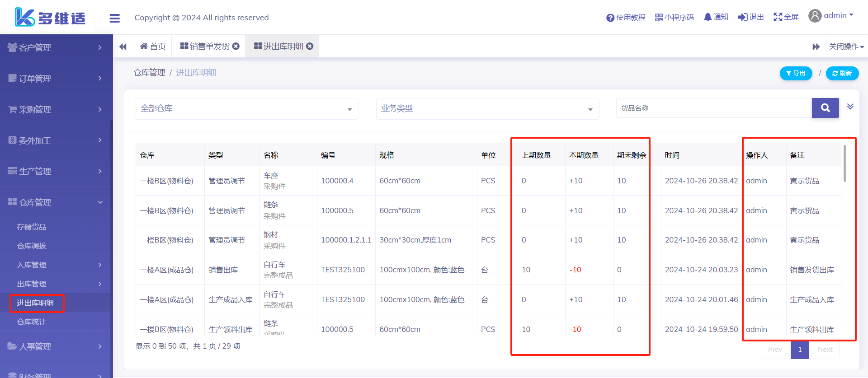Close the 进出库明细 tab
This screenshot has height=378, width=868.
(x=310, y=46)
